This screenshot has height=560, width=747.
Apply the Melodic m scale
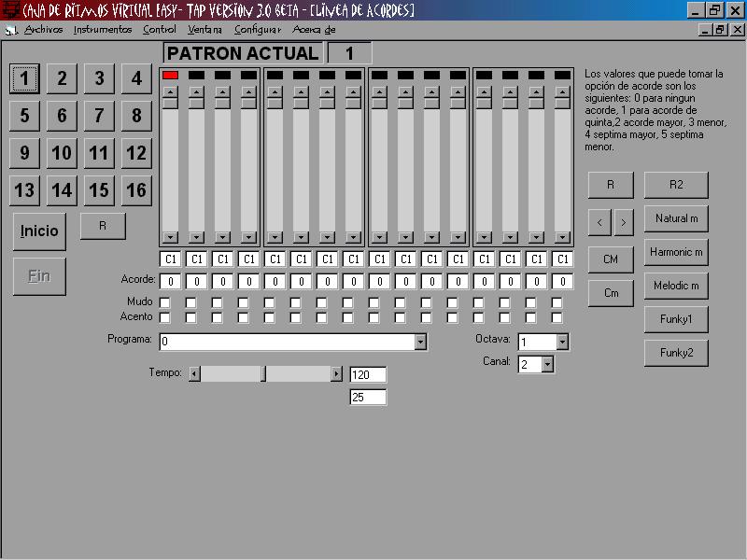coord(676,286)
